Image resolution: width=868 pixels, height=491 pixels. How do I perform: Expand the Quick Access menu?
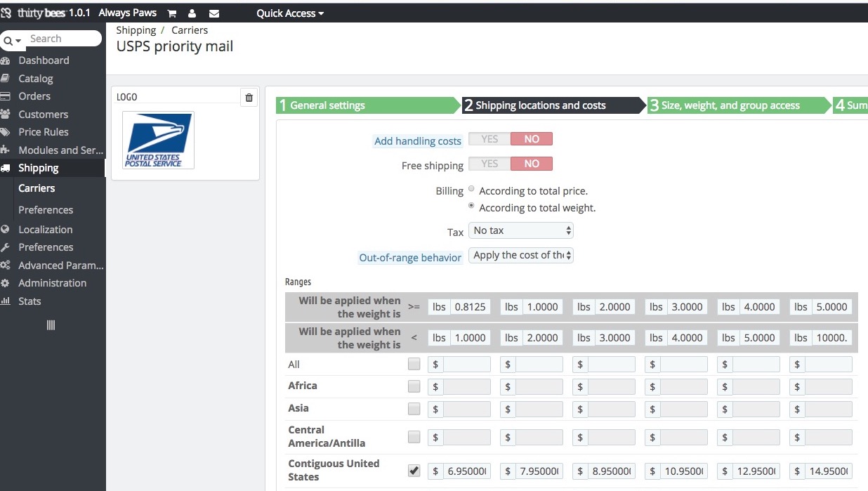pos(290,13)
